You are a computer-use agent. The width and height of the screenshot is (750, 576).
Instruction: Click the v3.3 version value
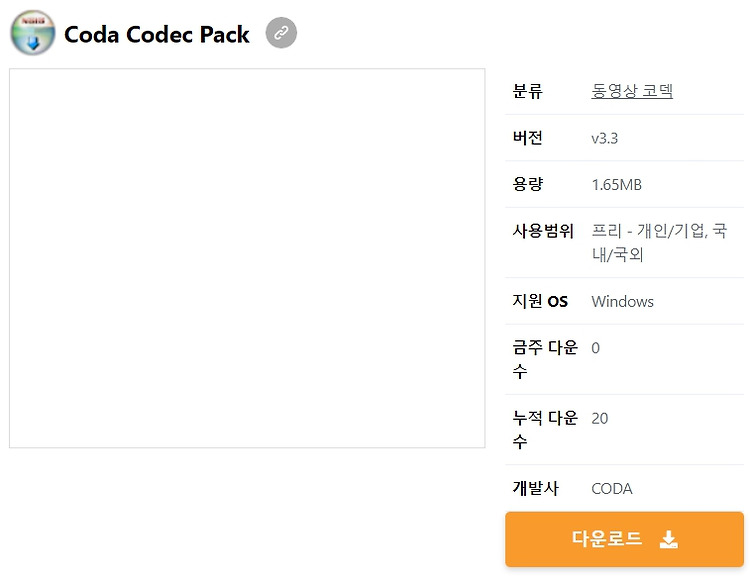click(605, 138)
